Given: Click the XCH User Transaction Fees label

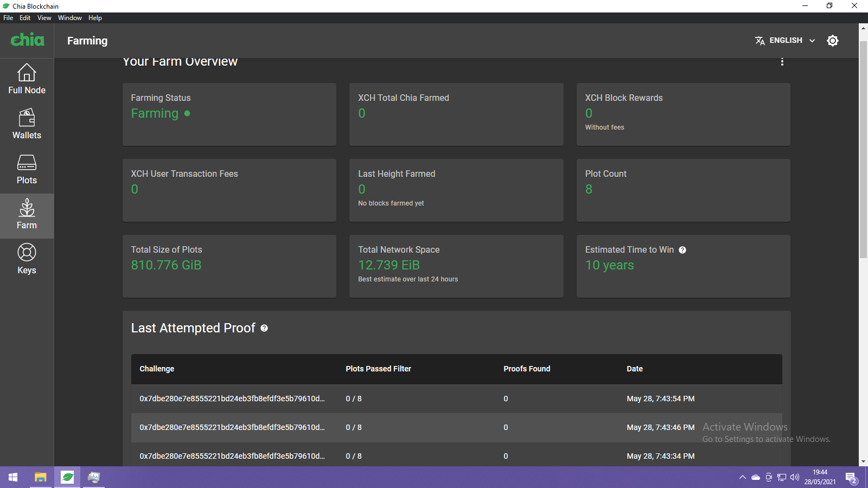Looking at the screenshot, I should point(184,174).
